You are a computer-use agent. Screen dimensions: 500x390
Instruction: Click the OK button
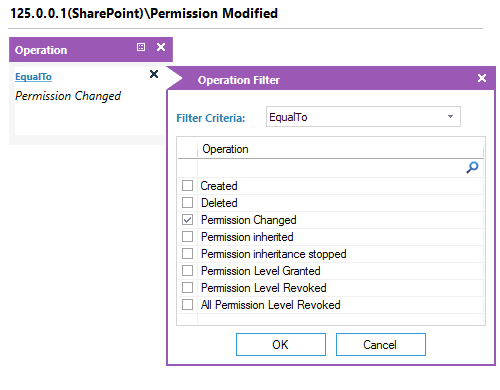(x=281, y=344)
